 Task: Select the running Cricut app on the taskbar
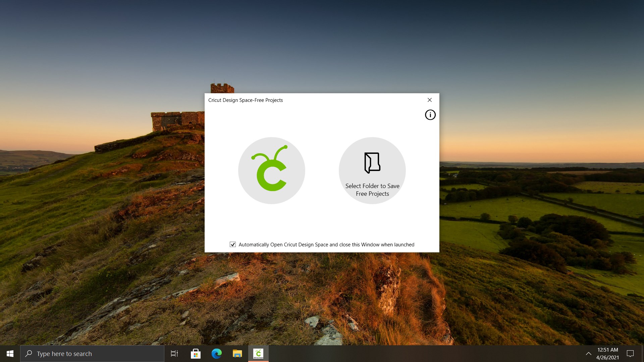pyautogui.click(x=259, y=354)
